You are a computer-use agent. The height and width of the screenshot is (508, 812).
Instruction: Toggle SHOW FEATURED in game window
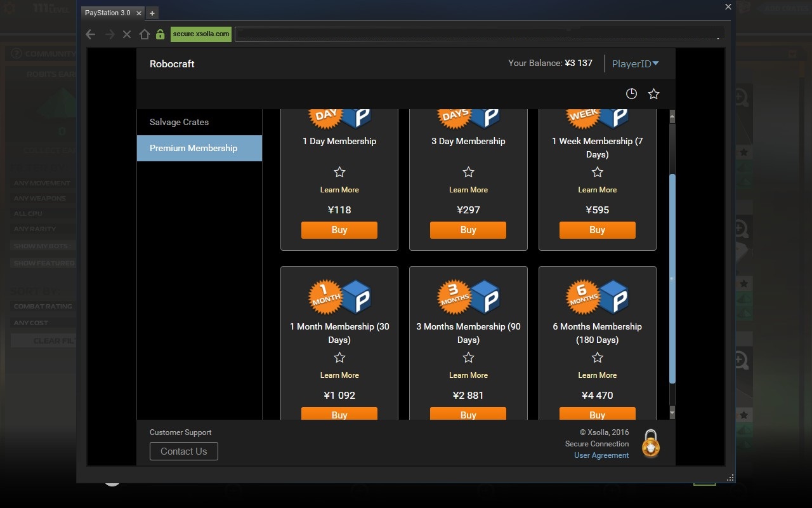click(43, 264)
